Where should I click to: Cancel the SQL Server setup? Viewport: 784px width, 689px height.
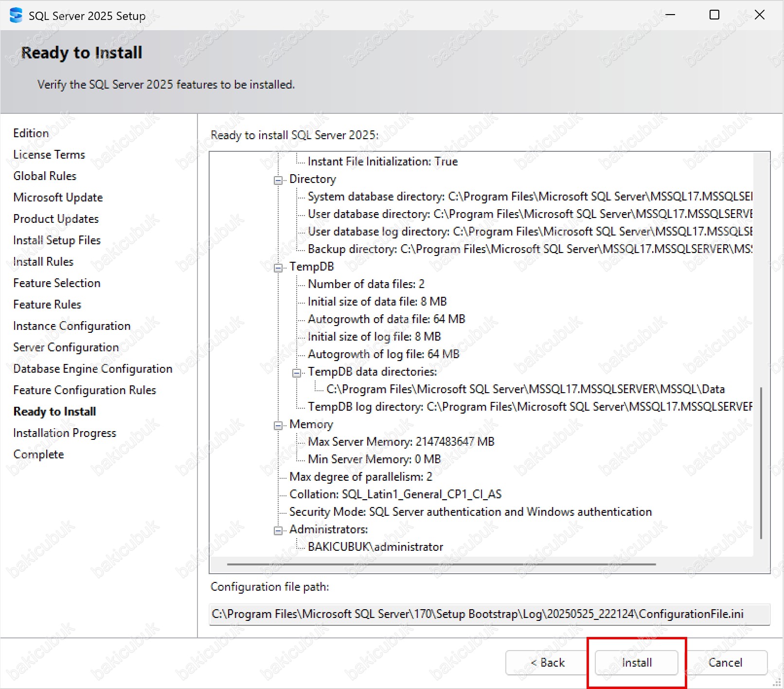coord(726,662)
